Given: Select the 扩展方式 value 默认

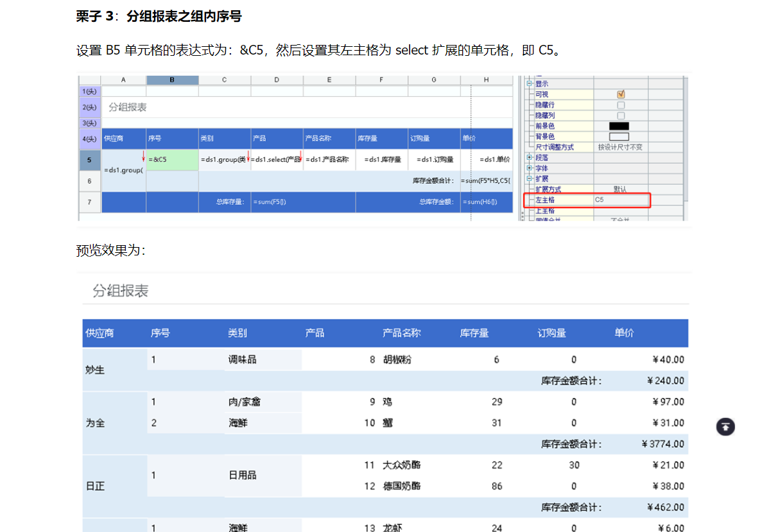Looking at the screenshot, I should (x=620, y=189).
